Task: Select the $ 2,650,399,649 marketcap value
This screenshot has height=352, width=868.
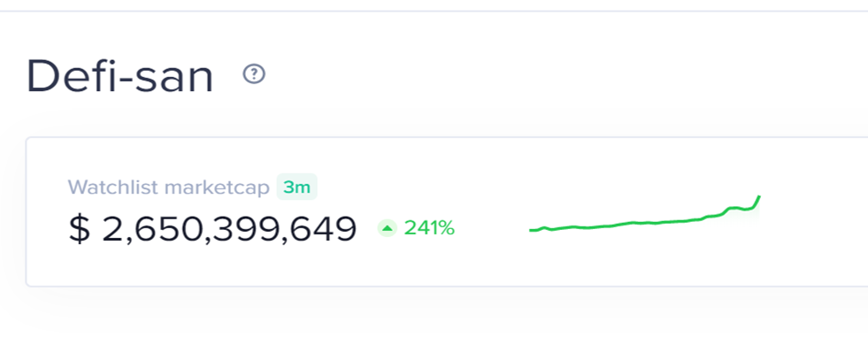Action: [x=212, y=229]
